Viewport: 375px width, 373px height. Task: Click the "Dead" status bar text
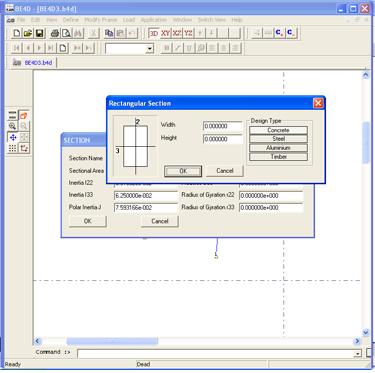143,364
